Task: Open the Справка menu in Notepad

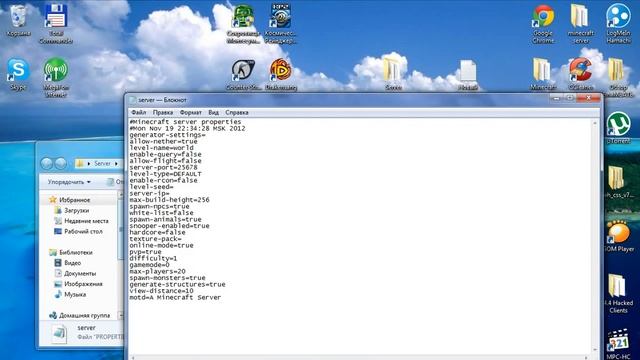Action: (237, 112)
